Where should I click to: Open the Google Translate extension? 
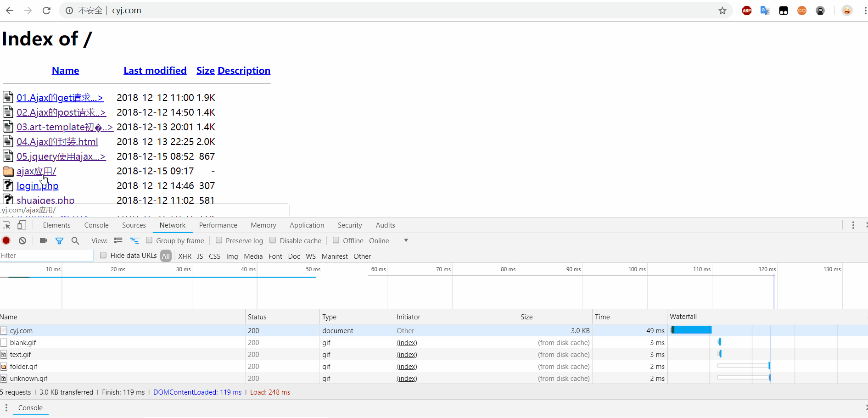point(765,11)
